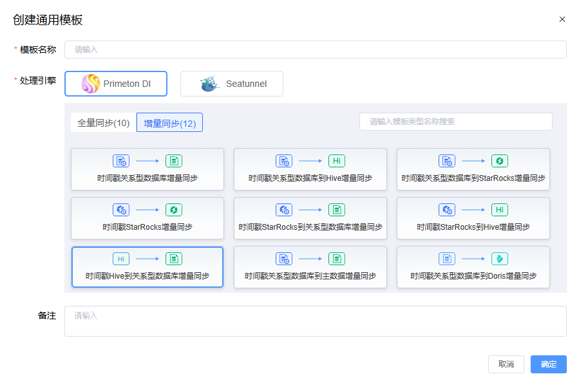Click source icon in 时间戳StarRocks增量同步 card
The image size is (579, 392).
[121, 210]
